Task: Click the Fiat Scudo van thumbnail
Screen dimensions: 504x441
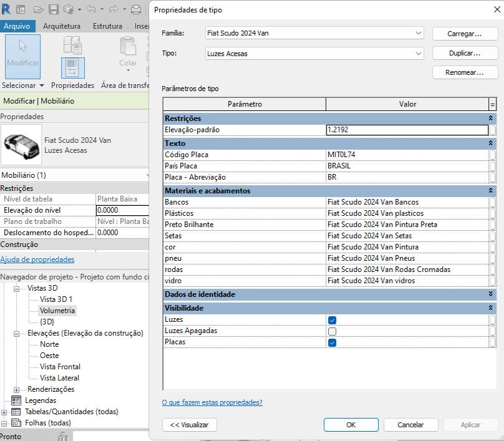Action: (x=21, y=145)
